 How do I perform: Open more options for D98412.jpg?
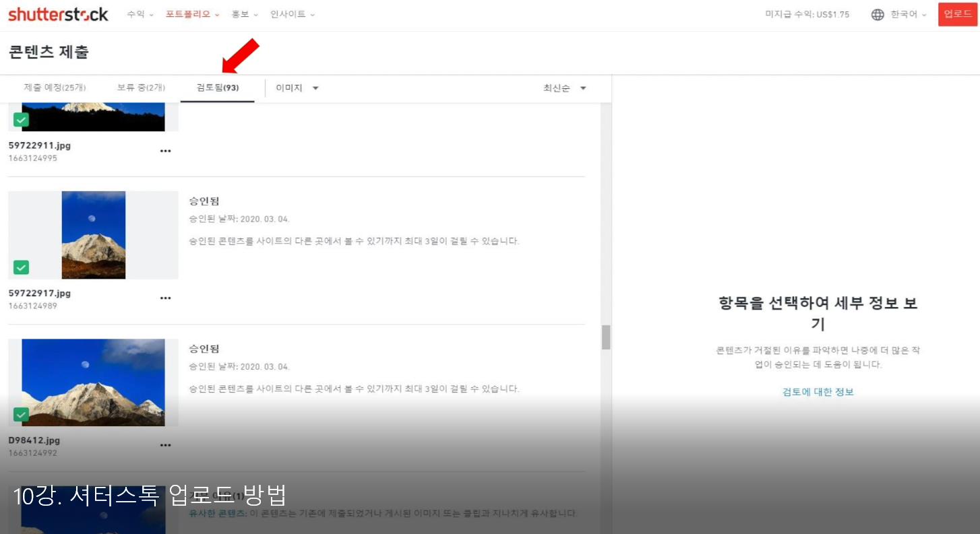tap(165, 445)
